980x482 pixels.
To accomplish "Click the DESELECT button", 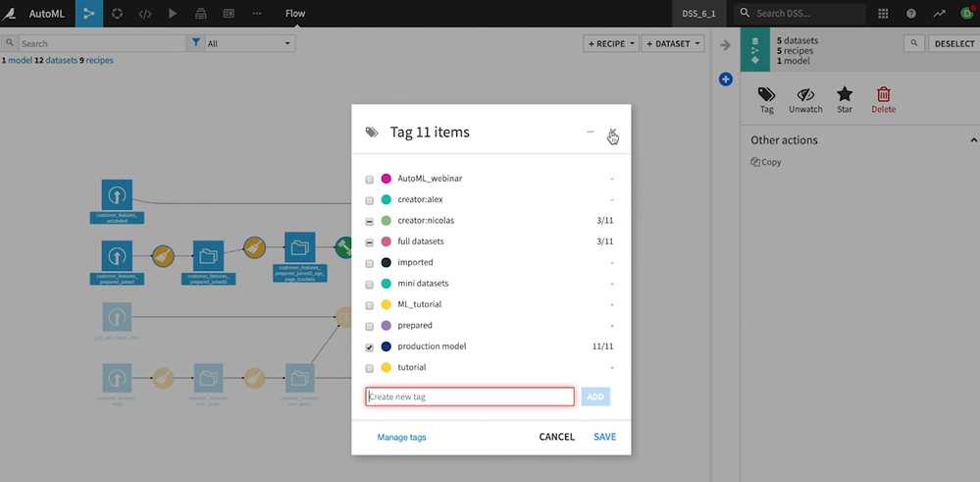I will click(x=954, y=43).
